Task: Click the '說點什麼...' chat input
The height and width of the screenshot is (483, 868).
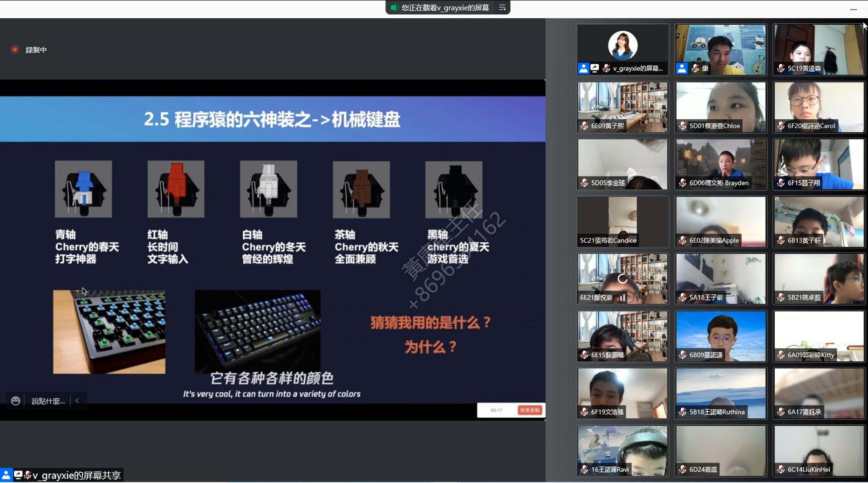Action: click(48, 401)
